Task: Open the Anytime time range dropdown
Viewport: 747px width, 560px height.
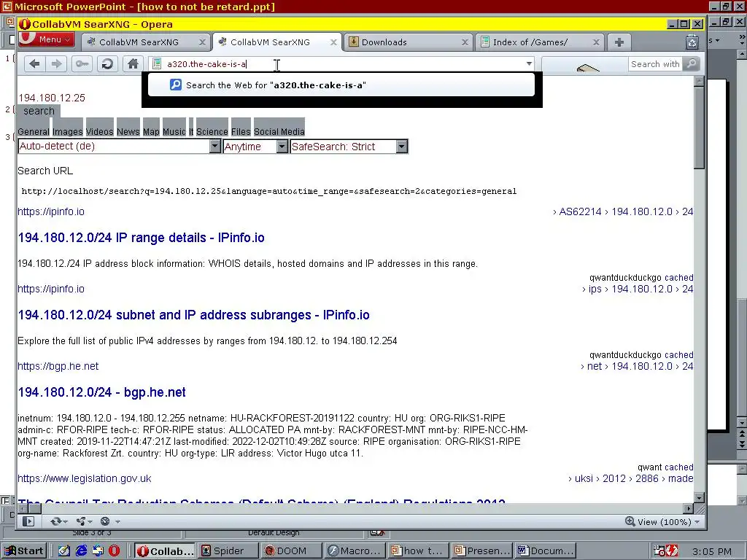Action: coord(255,146)
